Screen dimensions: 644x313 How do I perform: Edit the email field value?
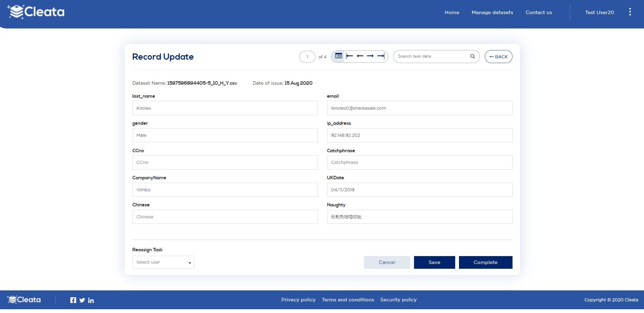coord(419,108)
